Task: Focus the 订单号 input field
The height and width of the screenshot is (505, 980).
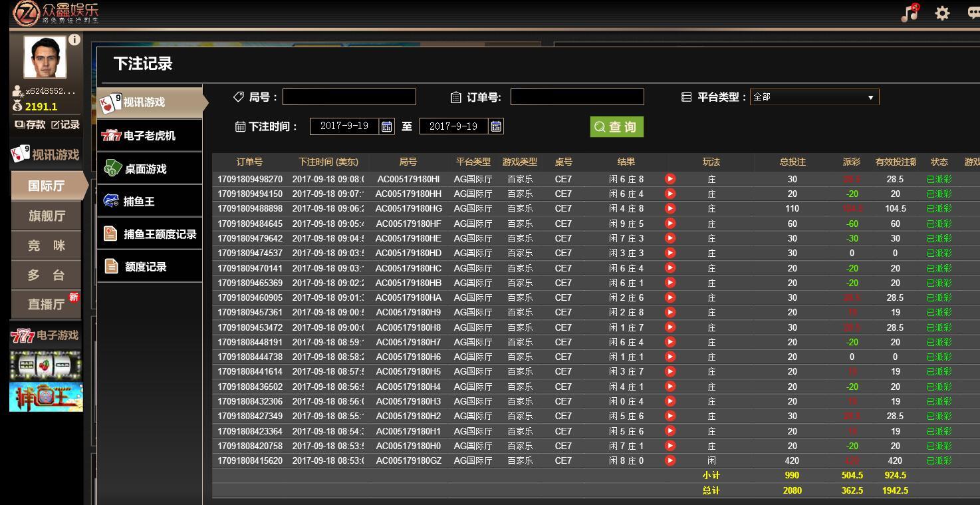Action: 577,97
